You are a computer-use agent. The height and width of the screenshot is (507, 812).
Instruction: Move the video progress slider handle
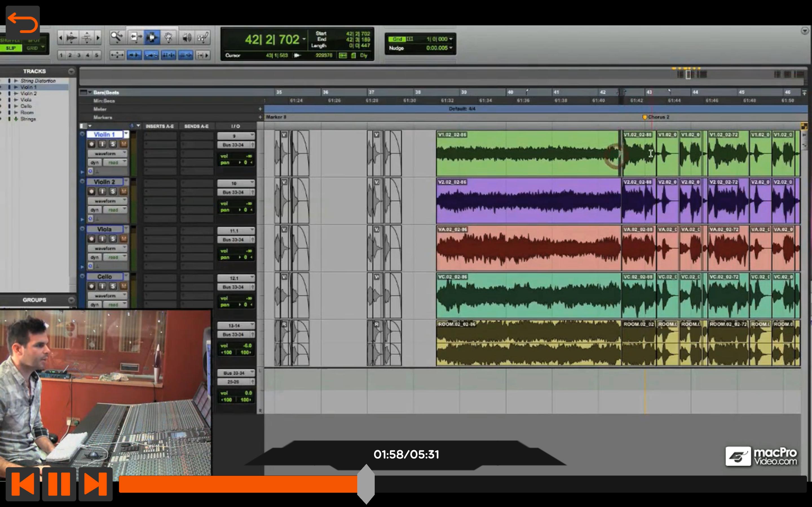(366, 484)
